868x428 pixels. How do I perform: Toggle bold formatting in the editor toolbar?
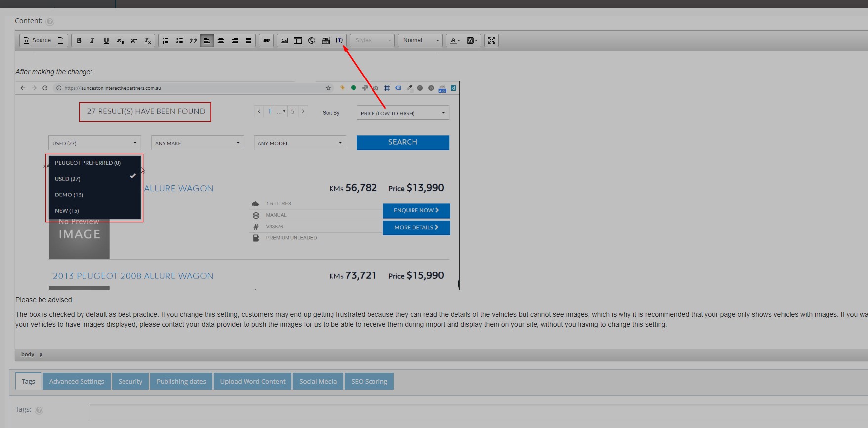click(79, 40)
